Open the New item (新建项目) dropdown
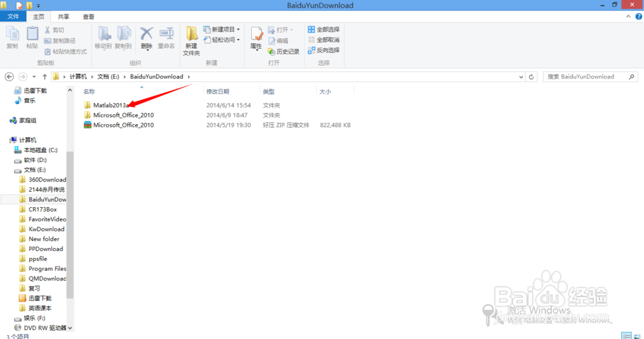This screenshot has height=339, width=644. coord(222,30)
